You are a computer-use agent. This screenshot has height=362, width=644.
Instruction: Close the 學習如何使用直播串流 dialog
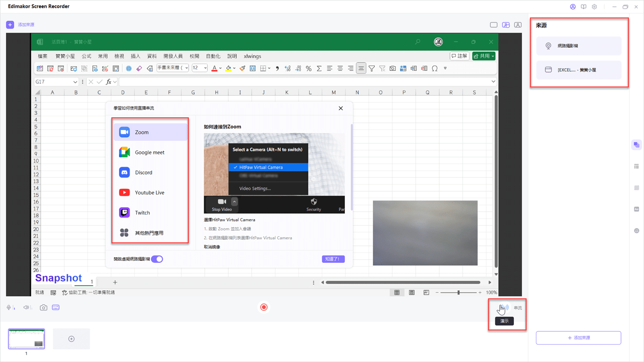[341, 108]
